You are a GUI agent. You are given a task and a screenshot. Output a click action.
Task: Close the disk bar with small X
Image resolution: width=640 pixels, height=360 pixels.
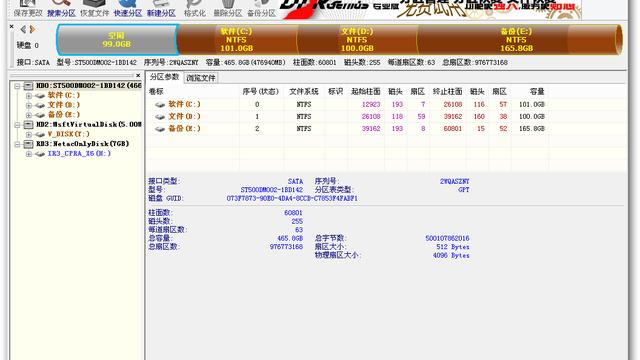11,27
